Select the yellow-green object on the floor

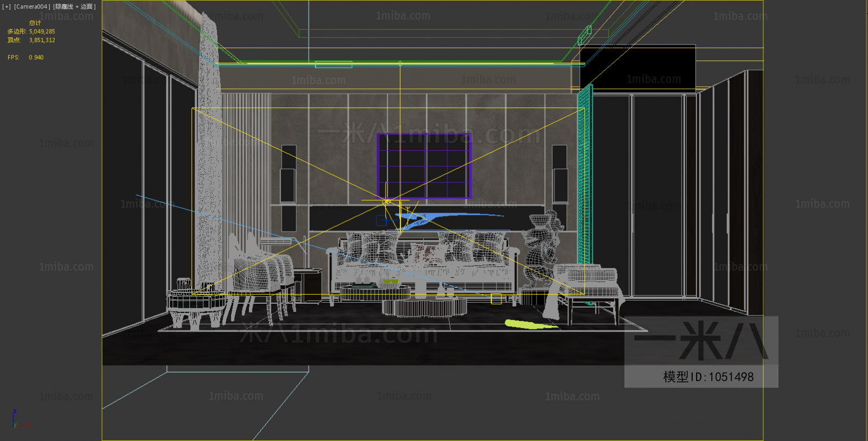[x=531, y=324]
